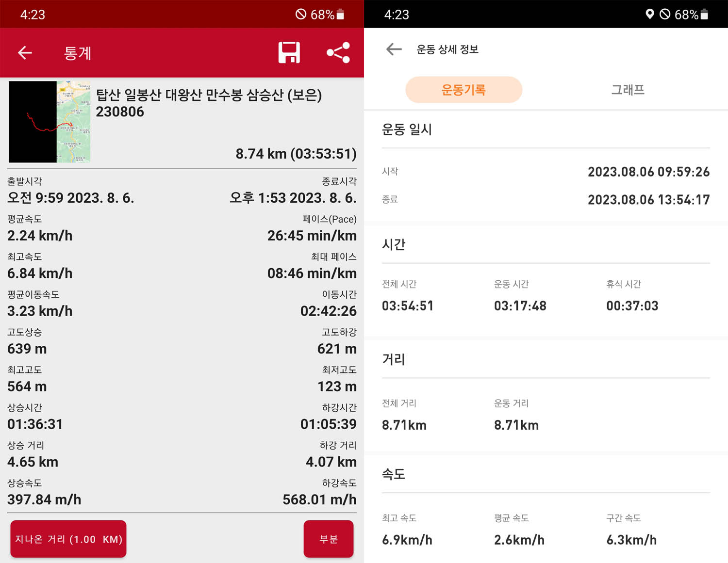Tap the 부분 button
This screenshot has height=563, width=728.
point(329,539)
